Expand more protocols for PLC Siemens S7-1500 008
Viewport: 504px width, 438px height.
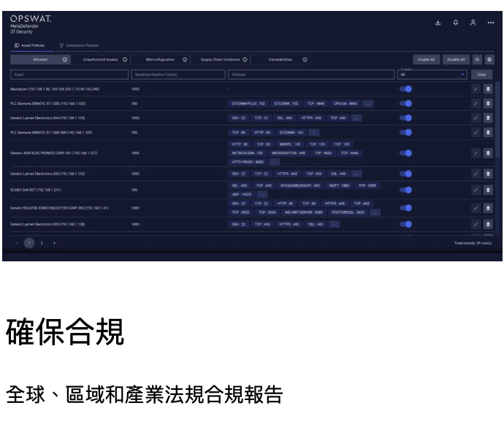click(314, 132)
